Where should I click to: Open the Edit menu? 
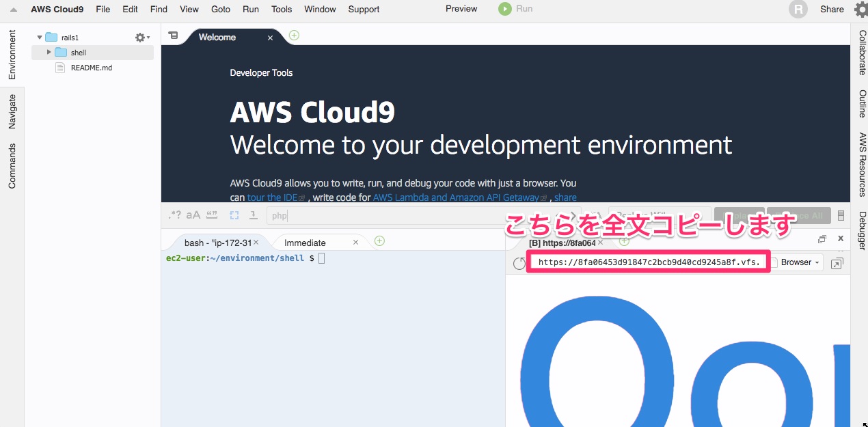(130, 9)
